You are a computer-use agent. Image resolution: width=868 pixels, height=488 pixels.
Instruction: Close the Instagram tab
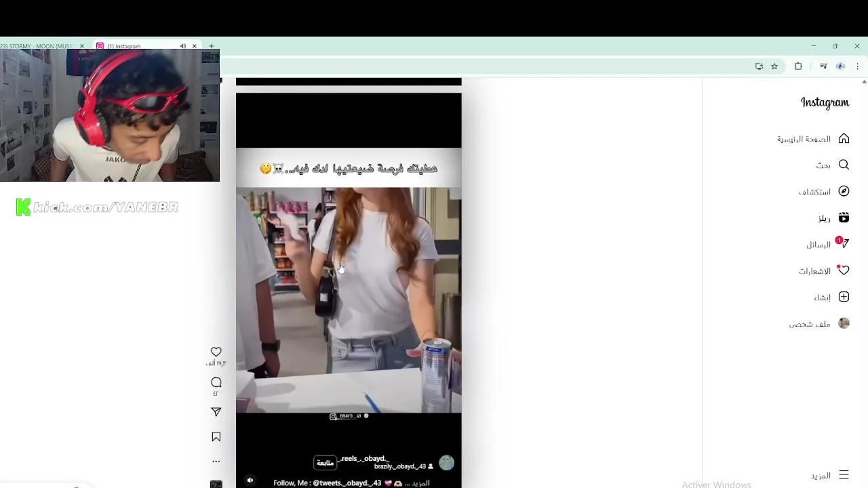pos(194,46)
